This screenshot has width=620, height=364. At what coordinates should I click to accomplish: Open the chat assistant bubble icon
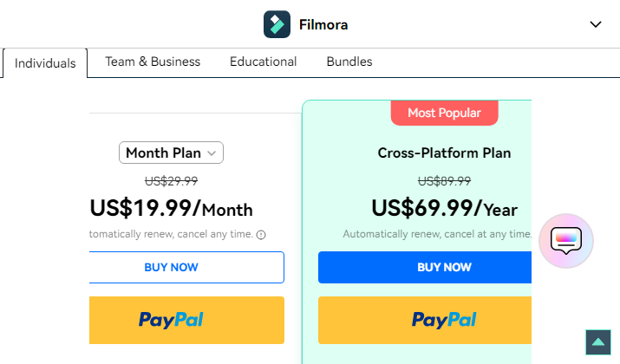click(x=566, y=241)
